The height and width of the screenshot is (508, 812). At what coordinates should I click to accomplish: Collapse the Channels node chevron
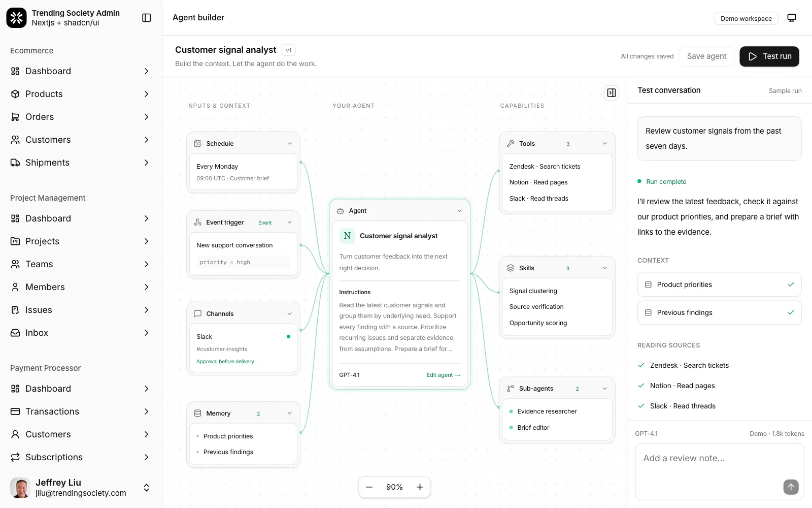pyautogui.click(x=290, y=314)
